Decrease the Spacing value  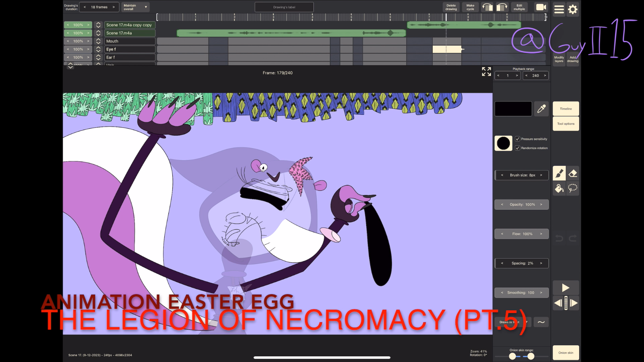(502, 263)
